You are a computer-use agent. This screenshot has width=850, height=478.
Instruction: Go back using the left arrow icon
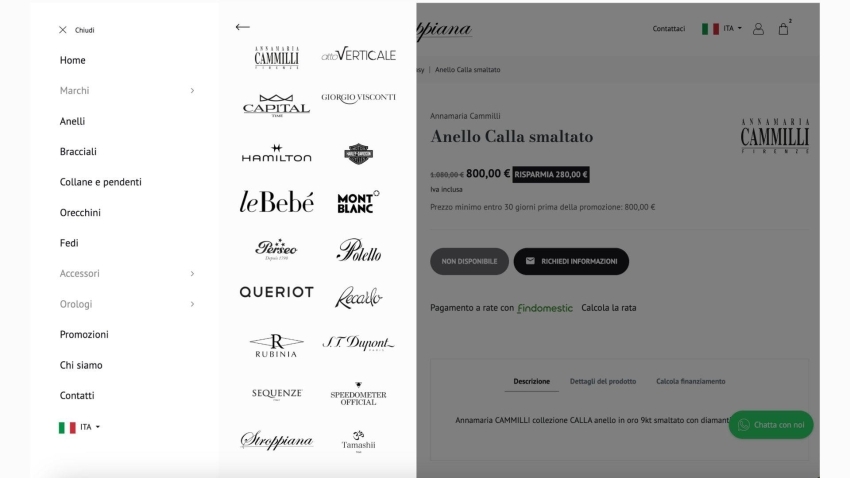(x=242, y=27)
